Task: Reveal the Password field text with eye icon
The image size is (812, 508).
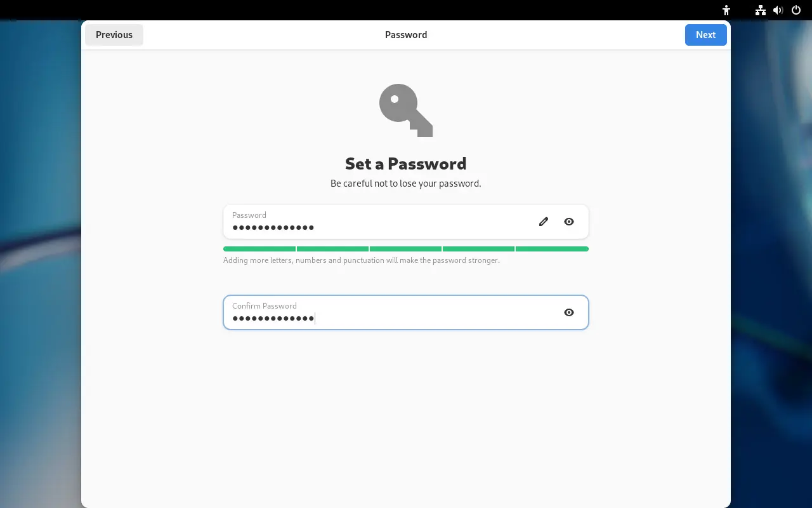Action: pos(569,222)
